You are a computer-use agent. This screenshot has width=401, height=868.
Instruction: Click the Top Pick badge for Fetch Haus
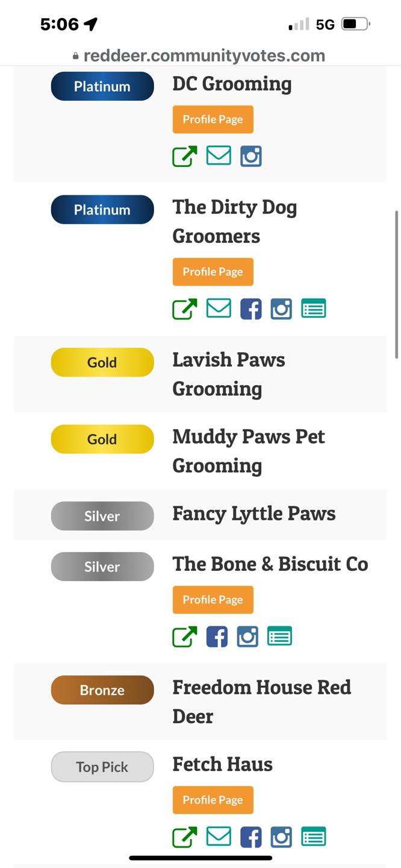tap(102, 767)
